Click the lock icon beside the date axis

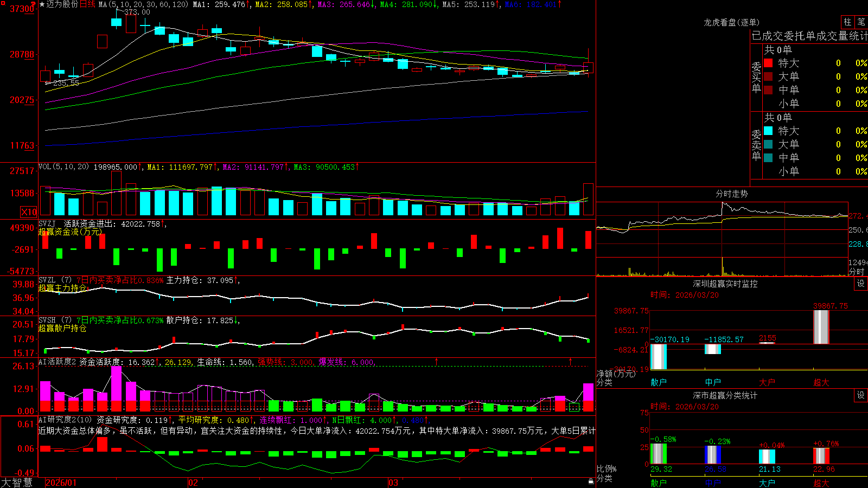click(x=591, y=481)
